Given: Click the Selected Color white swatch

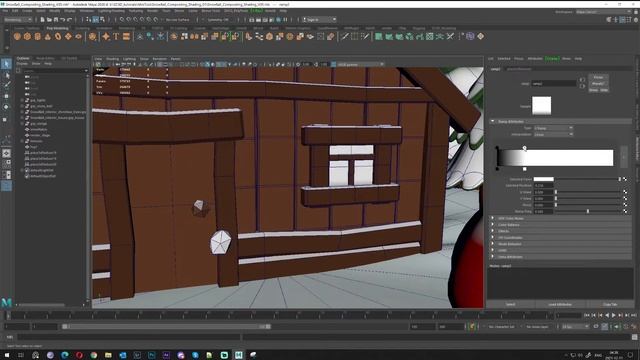Looking at the screenshot, I should [544, 179].
